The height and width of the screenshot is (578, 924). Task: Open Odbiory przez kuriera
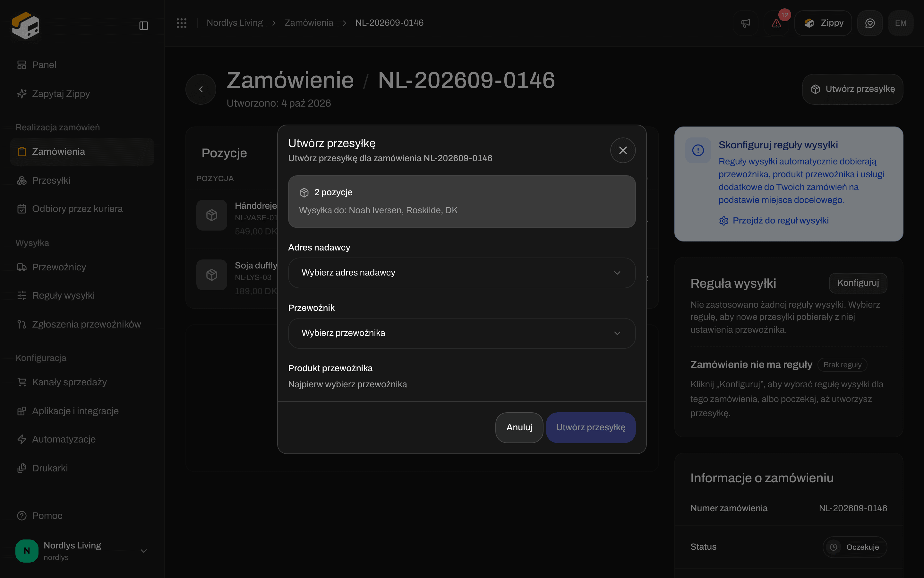click(82, 209)
